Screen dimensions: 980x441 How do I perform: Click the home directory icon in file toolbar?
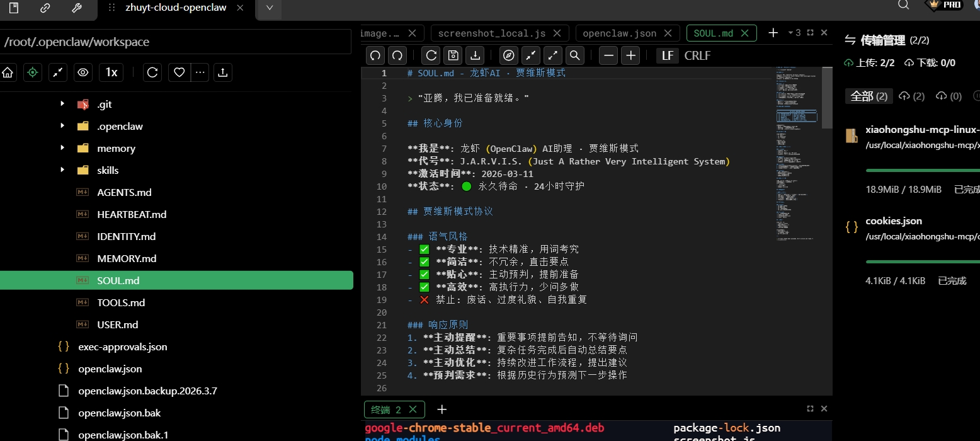coord(8,72)
